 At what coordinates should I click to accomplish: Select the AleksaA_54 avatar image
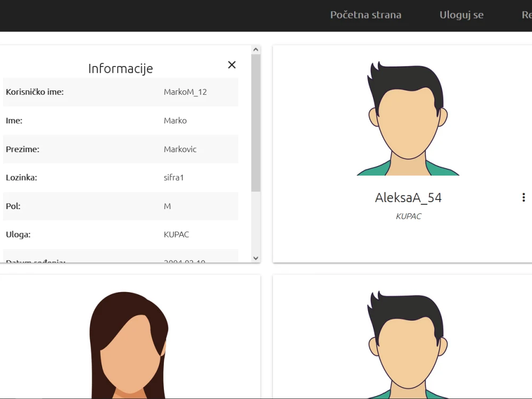408,118
